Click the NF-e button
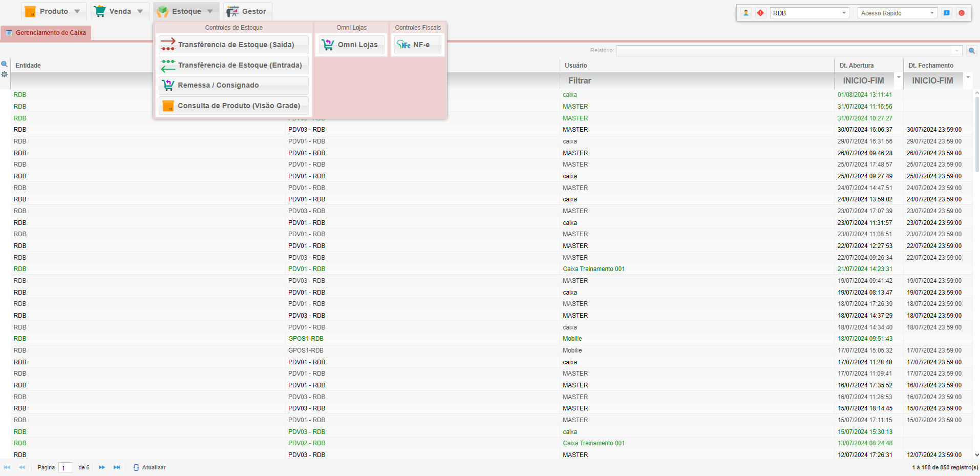Screen dimensions: 980x476 point(417,45)
